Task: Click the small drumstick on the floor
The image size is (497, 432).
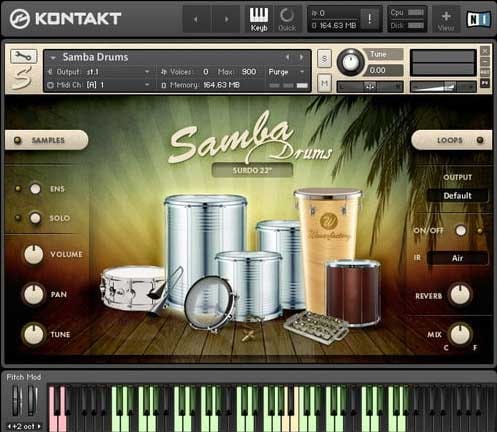Action: 248,335
